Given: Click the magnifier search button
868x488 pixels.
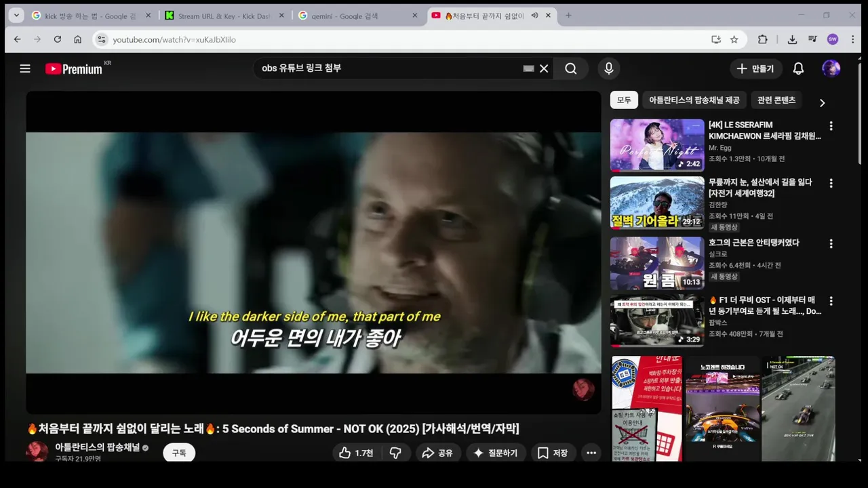Looking at the screenshot, I should 571,68.
